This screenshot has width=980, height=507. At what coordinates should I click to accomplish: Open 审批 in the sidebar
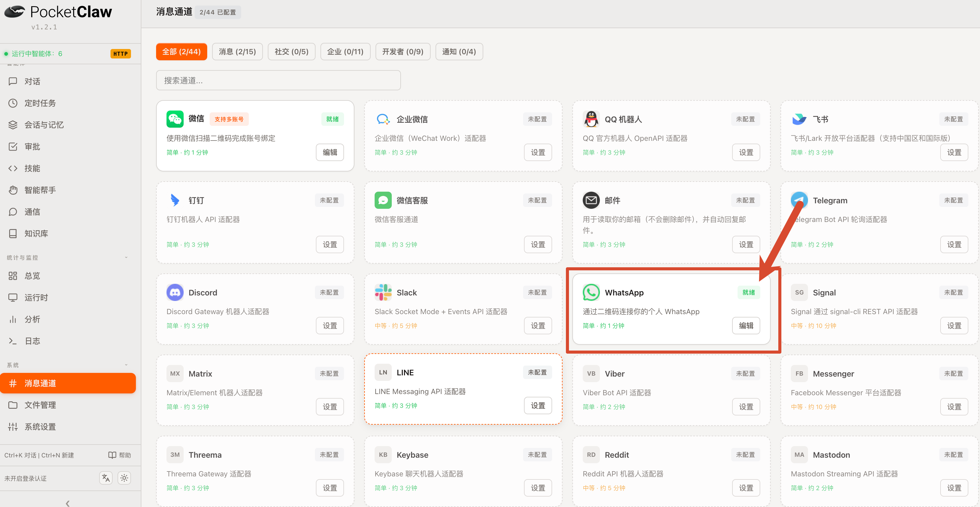coord(68,147)
